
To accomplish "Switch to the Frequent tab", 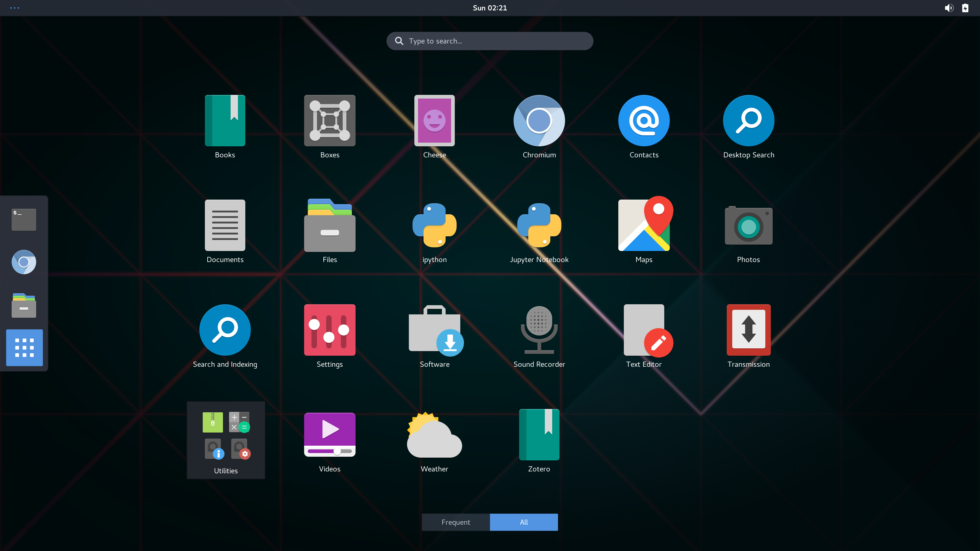I will tap(455, 522).
